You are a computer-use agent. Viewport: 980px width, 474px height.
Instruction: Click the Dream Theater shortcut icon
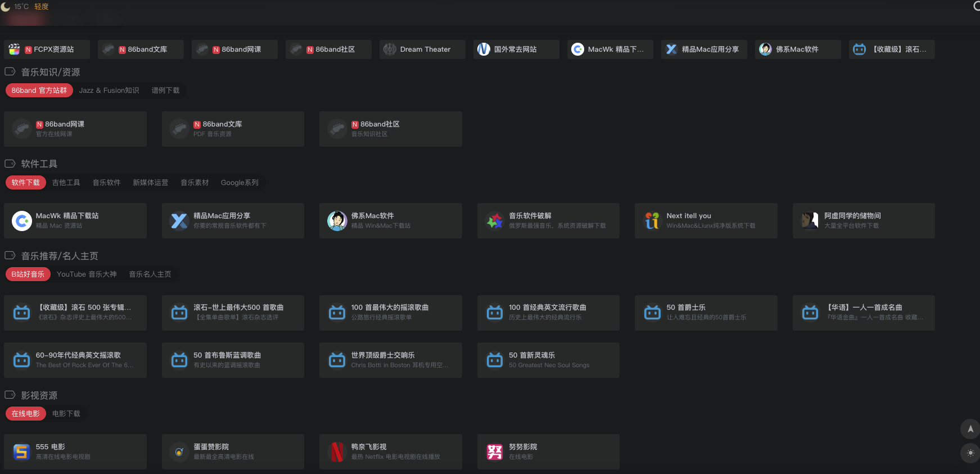(x=390, y=49)
